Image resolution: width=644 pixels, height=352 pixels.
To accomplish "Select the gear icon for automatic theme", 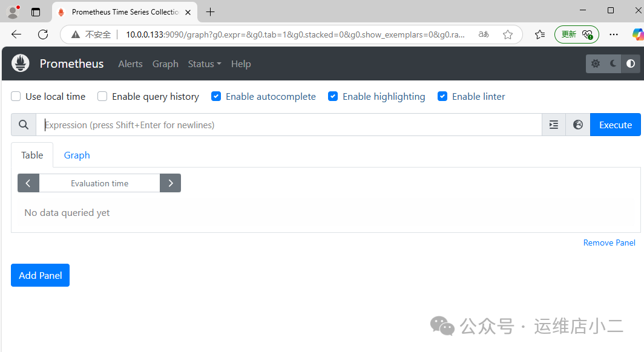I will pyautogui.click(x=596, y=63).
